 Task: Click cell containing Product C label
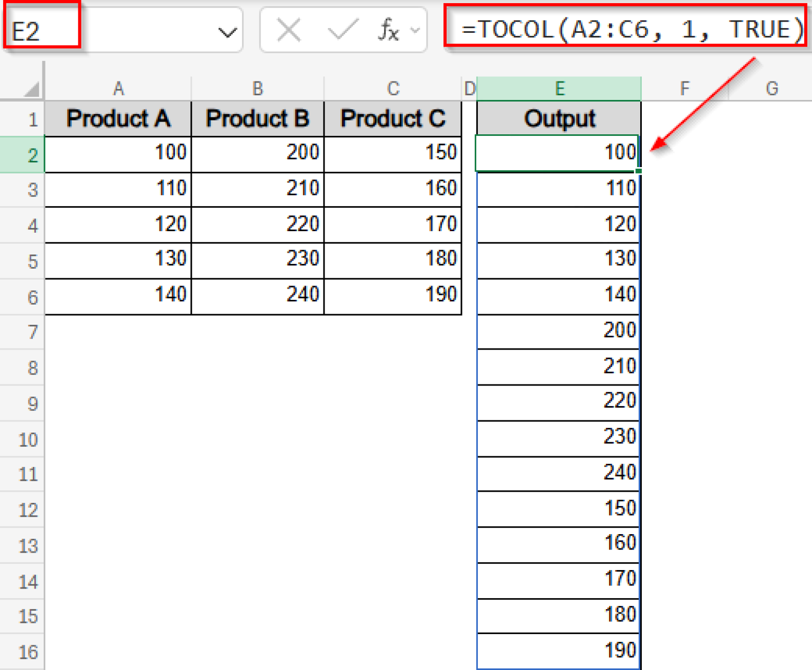pyautogui.click(x=393, y=118)
